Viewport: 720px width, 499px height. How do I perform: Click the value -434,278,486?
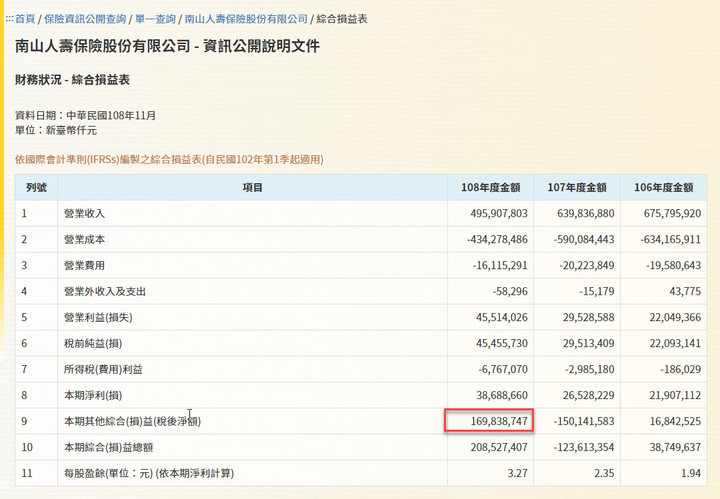click(x=497, y=239)
